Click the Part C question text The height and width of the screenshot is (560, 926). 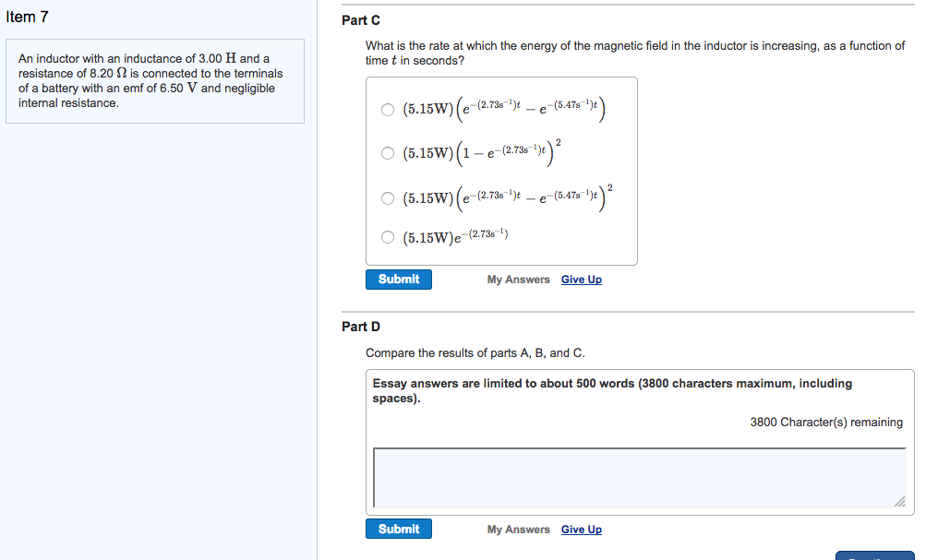pos(634,53)
